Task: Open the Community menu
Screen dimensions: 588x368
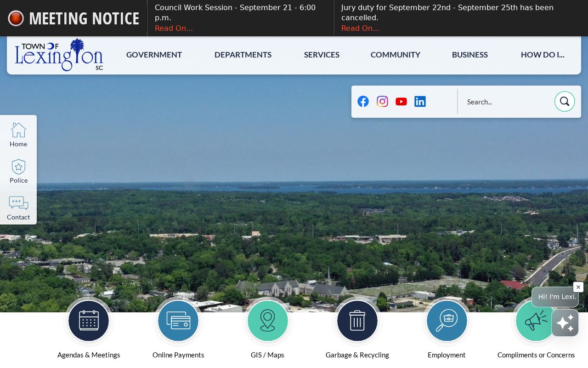Action: coord(396,55)
